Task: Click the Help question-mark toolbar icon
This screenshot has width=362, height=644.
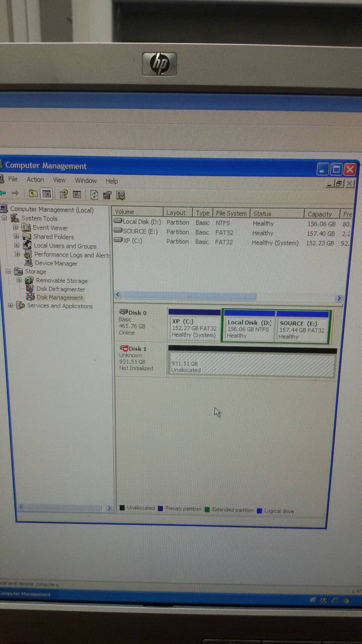Action: coord(63,194)
